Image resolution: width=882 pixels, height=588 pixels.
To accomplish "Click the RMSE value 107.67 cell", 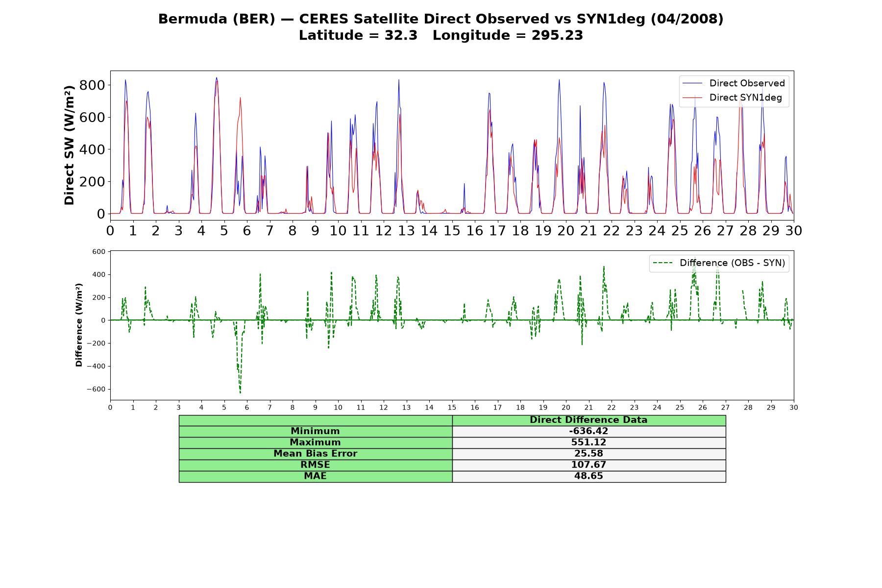I will click(x=589, y=465).
